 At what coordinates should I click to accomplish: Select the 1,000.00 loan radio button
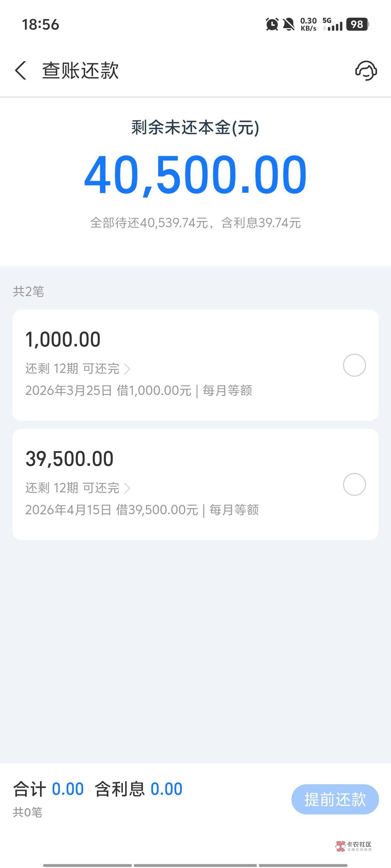(354, 365)
